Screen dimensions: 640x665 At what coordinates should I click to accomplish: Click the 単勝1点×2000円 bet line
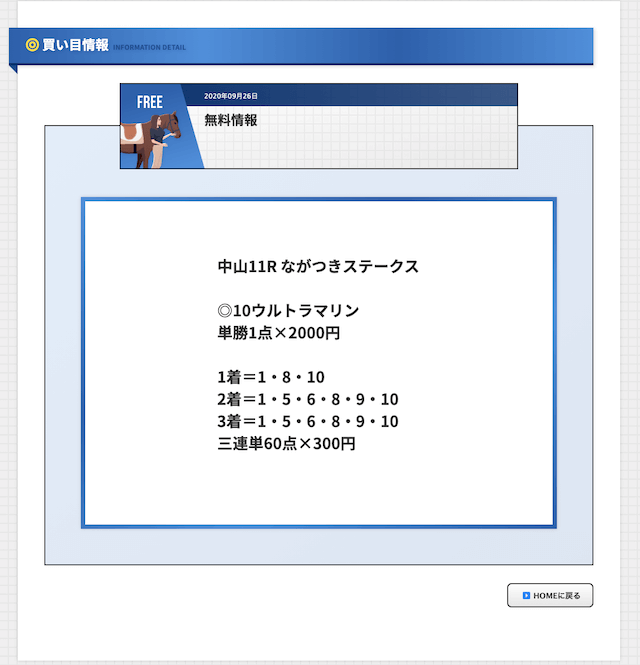tap(279, 333)
